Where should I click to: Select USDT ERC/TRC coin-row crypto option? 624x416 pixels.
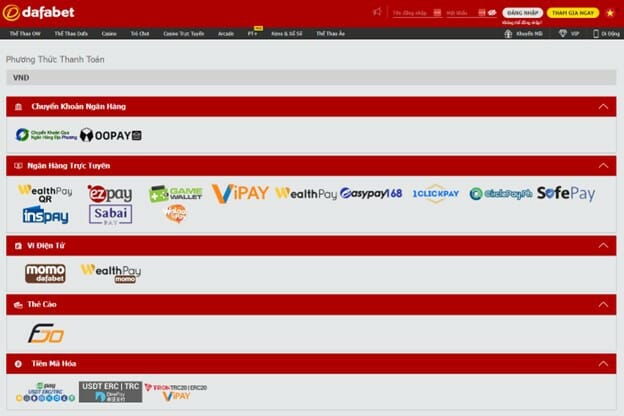tap(45, 392)
